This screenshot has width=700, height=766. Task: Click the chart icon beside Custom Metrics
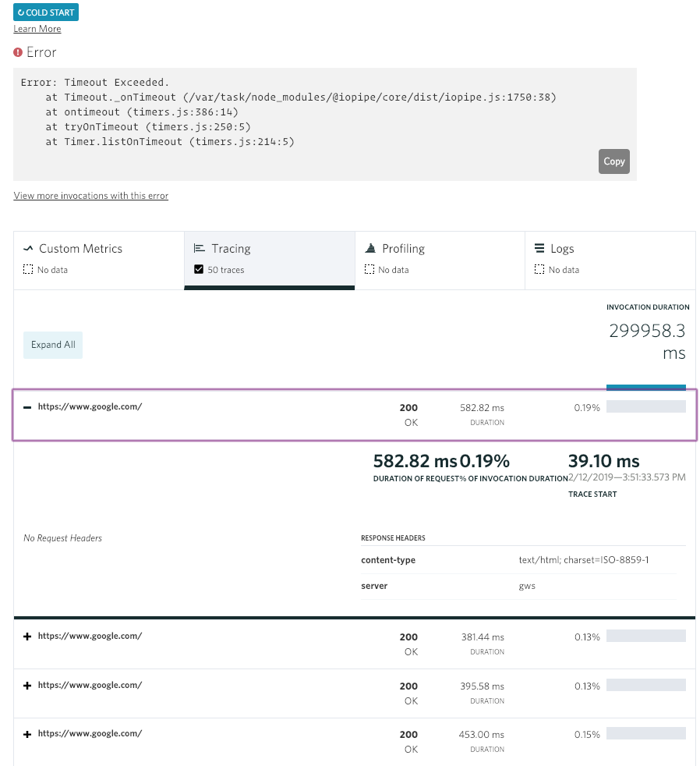point(27,248)
